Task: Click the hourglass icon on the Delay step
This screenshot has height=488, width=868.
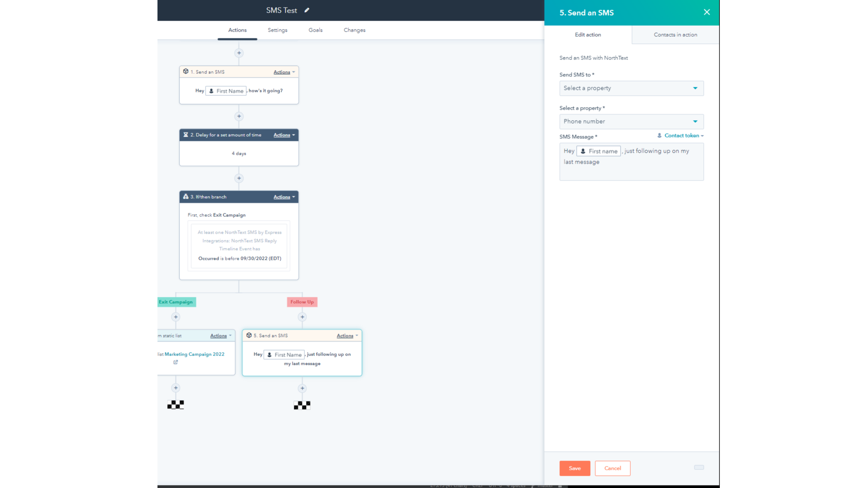Action: [x=186, y=135]
